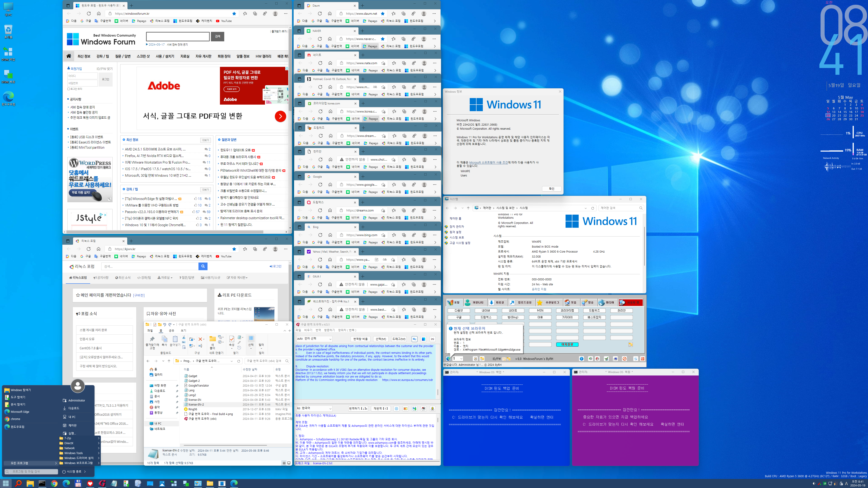
Task: Select the Ring06 file in Explorer
Action: [x=193, y=409]
